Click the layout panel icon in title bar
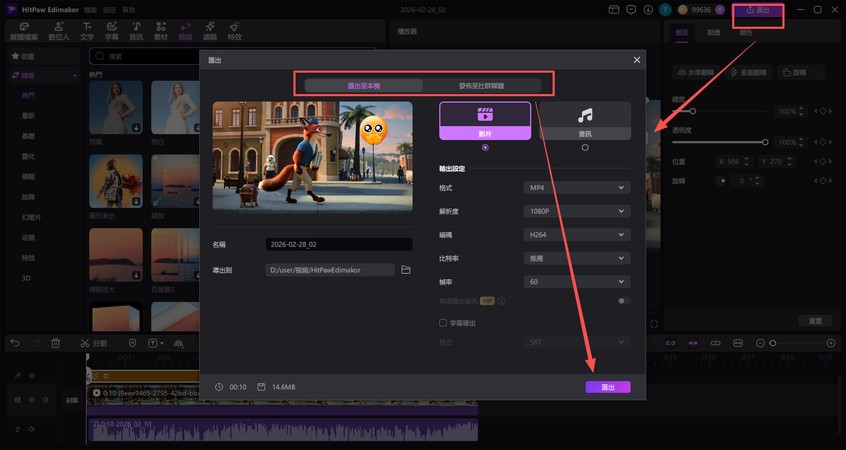Viewport: 846px width, 450px height. (x=613, y=10)
